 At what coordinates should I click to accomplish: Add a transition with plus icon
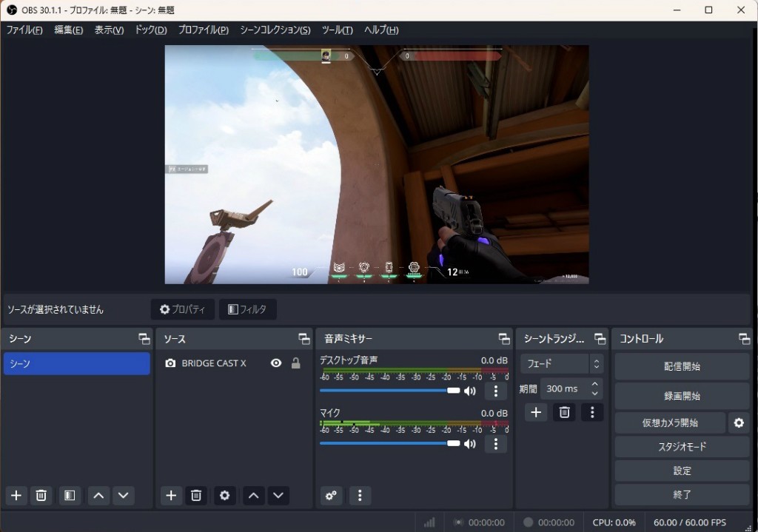point(536,413)
